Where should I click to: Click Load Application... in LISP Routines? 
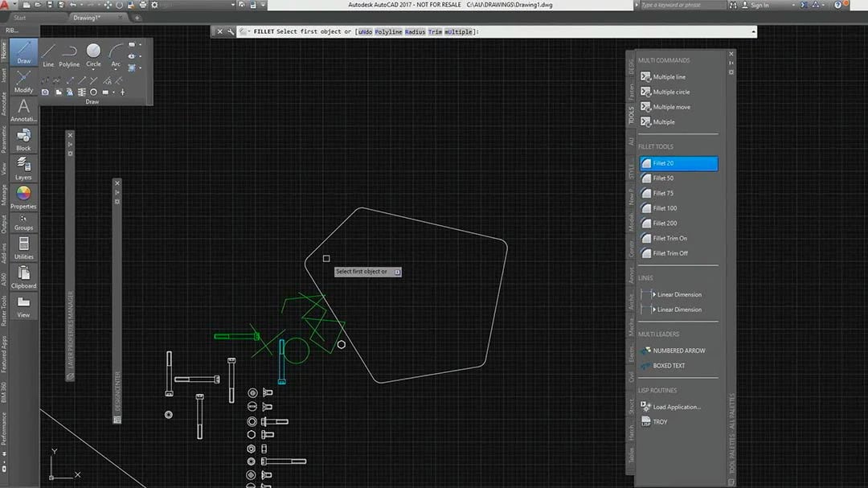676,407
